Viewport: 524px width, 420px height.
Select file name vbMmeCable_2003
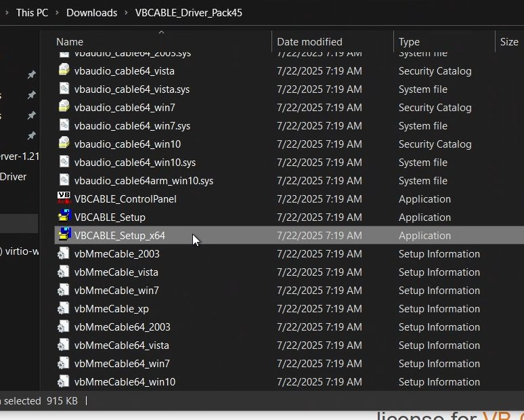pyautogui.click(x=117, y=254)
